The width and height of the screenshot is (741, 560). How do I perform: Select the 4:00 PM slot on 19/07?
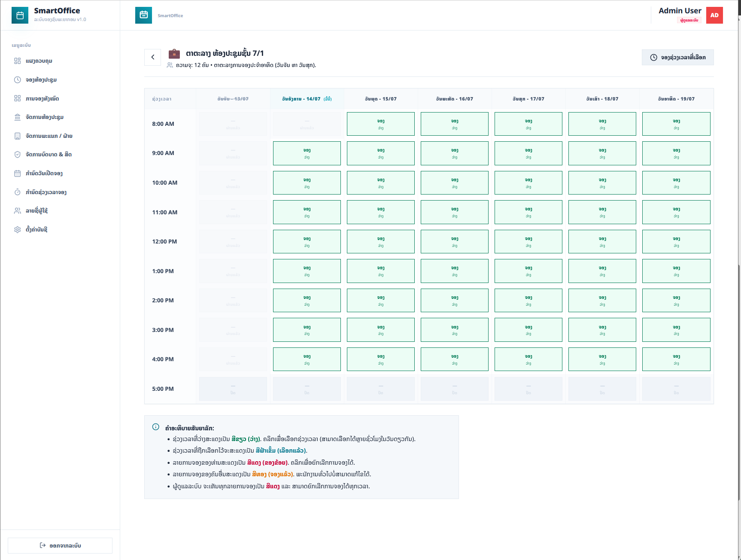coord(676,359)
